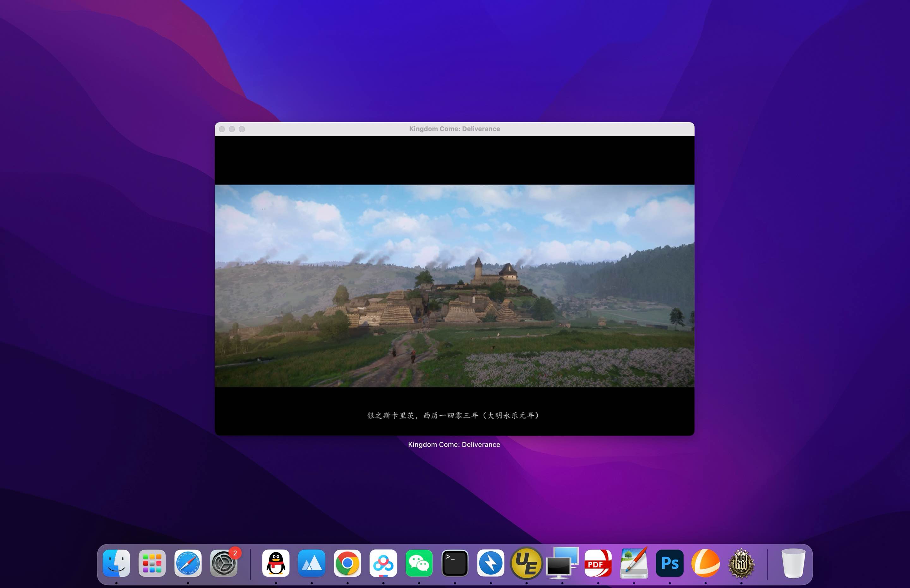Image resolution: width=910 pixels, height=588 pixels.
Task: Launch Safari from the dock
Action: (188, 563)
